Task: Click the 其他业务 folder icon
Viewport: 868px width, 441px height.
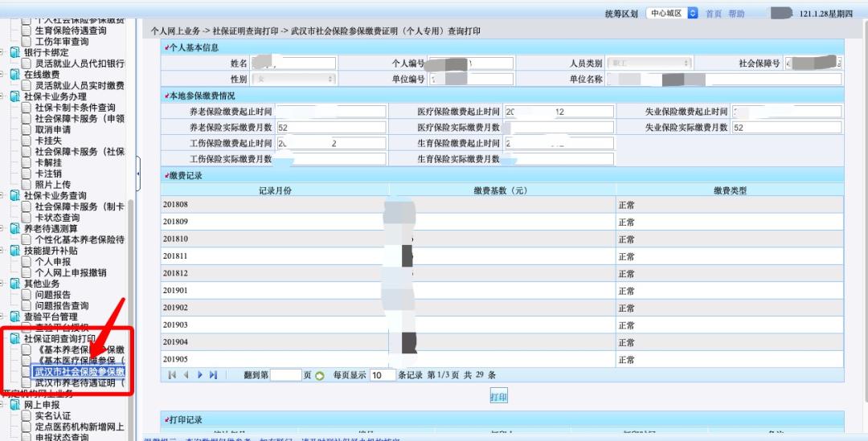Action: coord(15,284)
